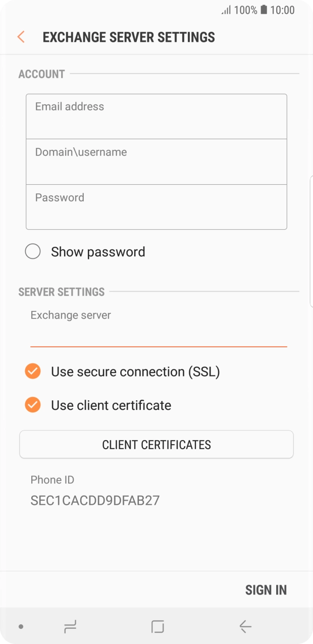Select the Email address field
Image resolution: width=313 pixels, height=644 pixels.
(x=156, y=116)
